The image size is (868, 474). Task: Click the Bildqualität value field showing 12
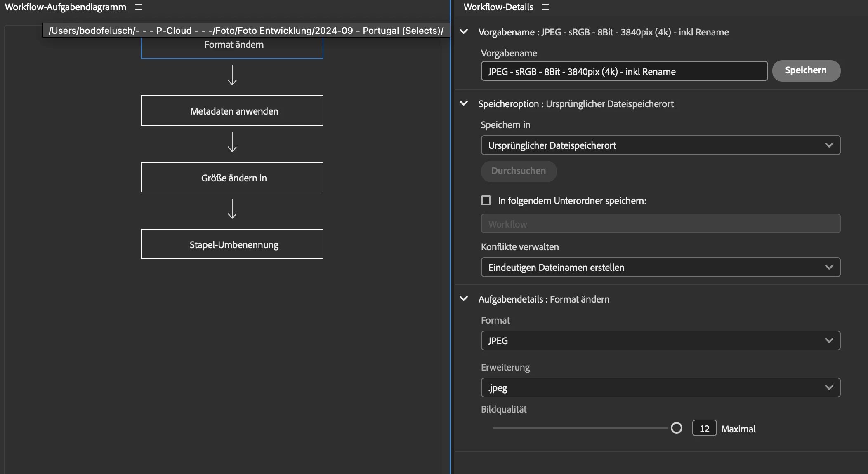coord(704,429)
